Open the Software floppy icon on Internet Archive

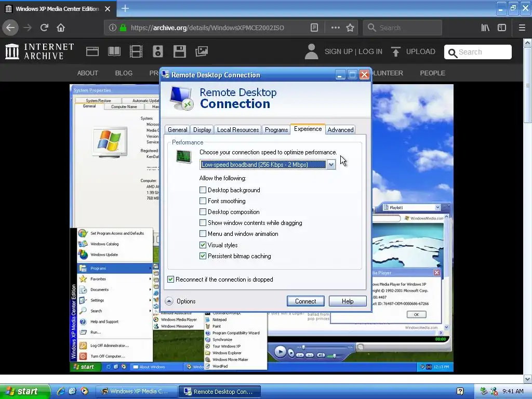point(179,51)
